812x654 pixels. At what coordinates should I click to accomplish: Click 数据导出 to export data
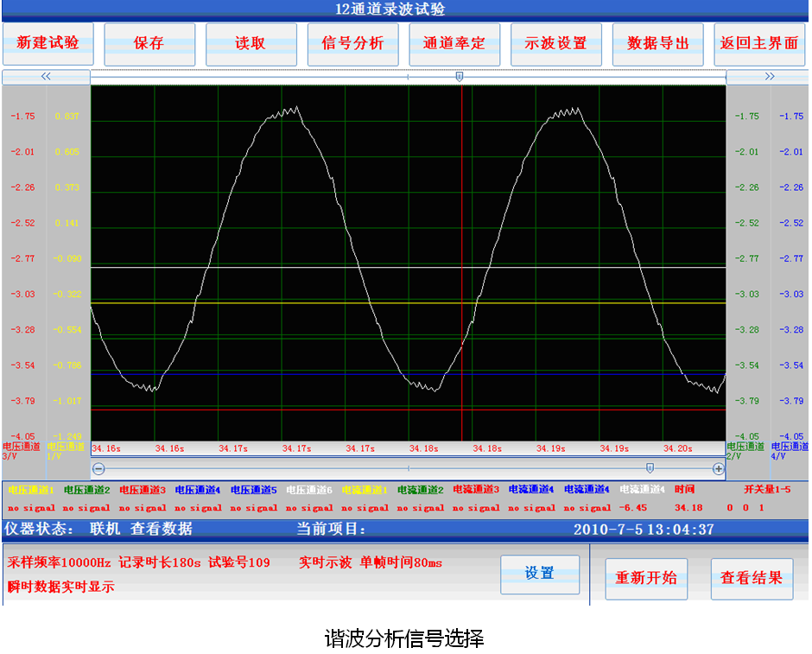click(x=657, y=44)
